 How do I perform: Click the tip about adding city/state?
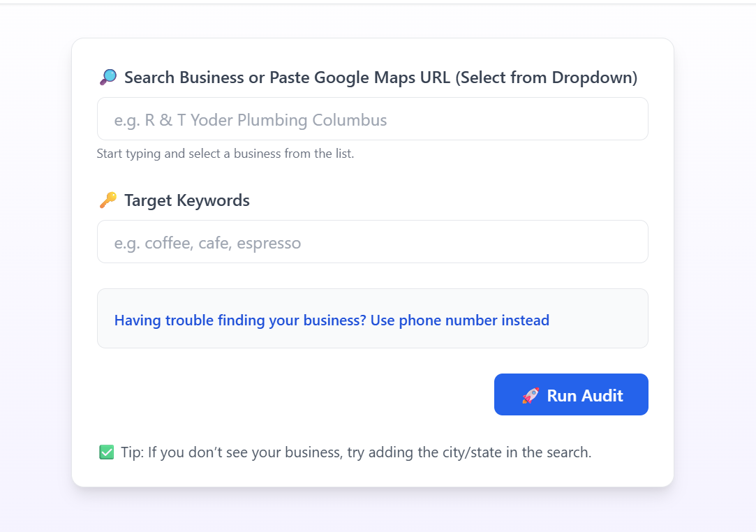[x=356, y=452]
